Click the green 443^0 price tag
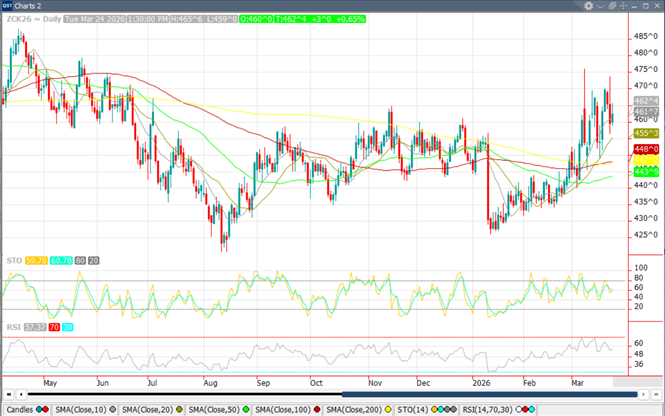The image size is (665, 416). 645,172
